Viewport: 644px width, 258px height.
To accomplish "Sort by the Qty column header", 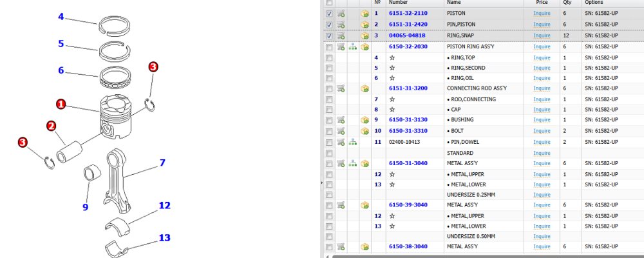I will click(x=567, y=3).
